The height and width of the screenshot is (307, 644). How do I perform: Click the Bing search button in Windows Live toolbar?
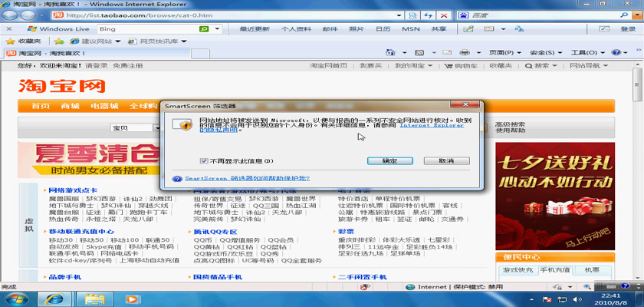205,29
